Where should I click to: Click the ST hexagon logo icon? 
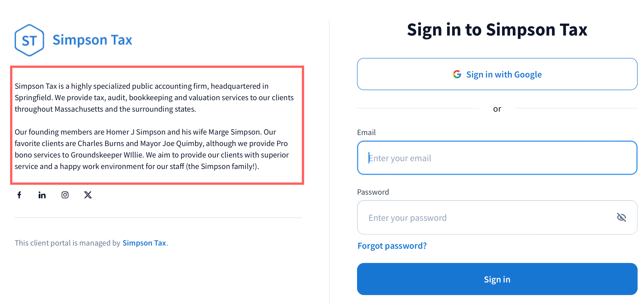point(29,40)
